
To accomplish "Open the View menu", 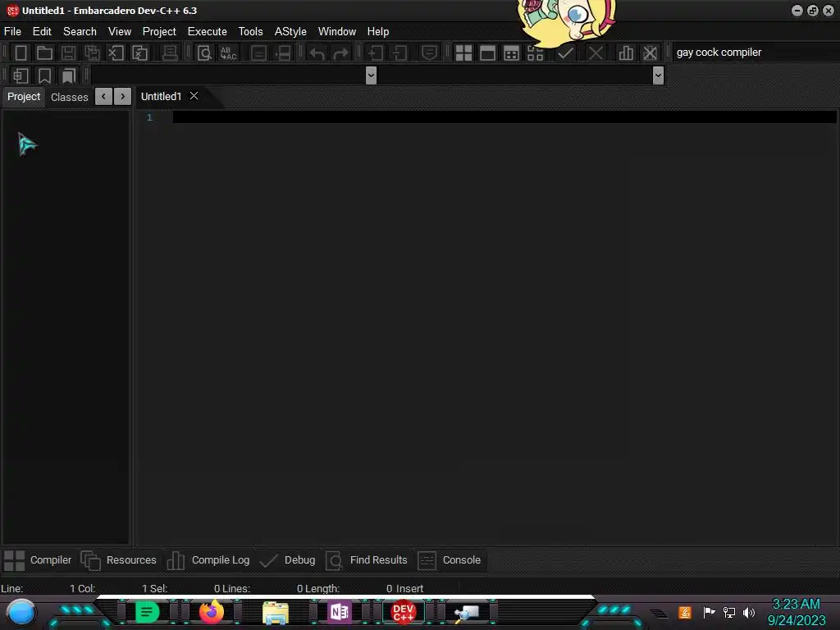I will [120, 32].
